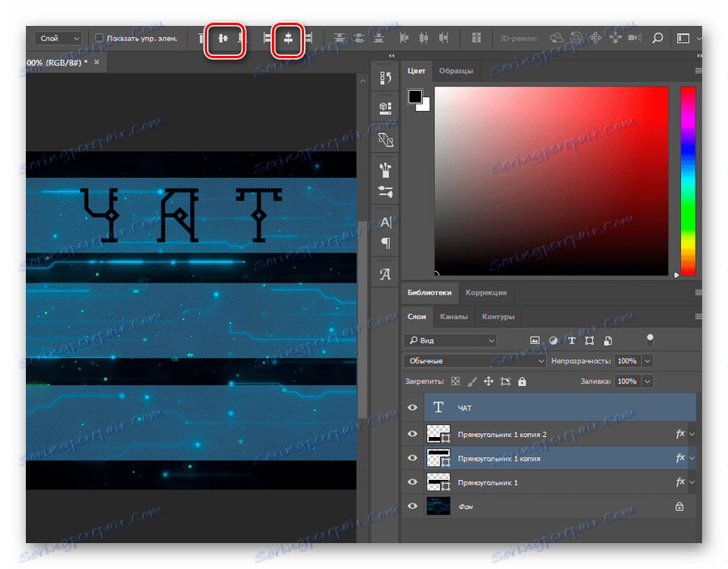The width and height of the screenshot is (728, 569).
Task: Align layers by horizontal centers
Action: pos(288,39)
